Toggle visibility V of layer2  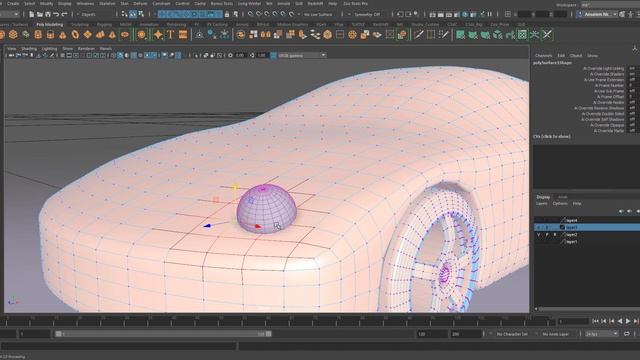[539, 235]
